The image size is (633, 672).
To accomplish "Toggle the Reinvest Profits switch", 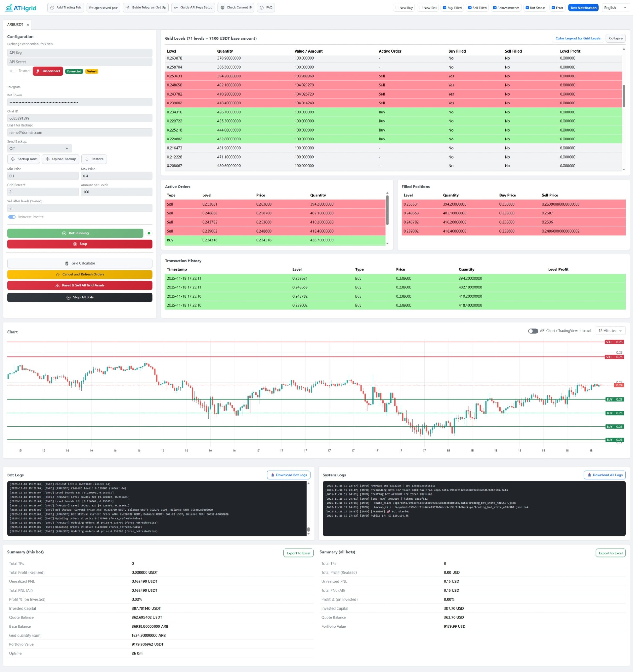I will coord(12,217).
